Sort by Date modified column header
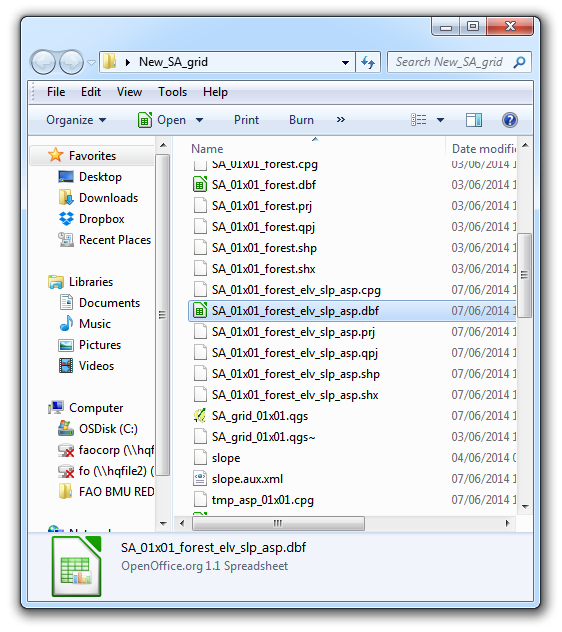This screenshot has height=632, width=562. 484,149
